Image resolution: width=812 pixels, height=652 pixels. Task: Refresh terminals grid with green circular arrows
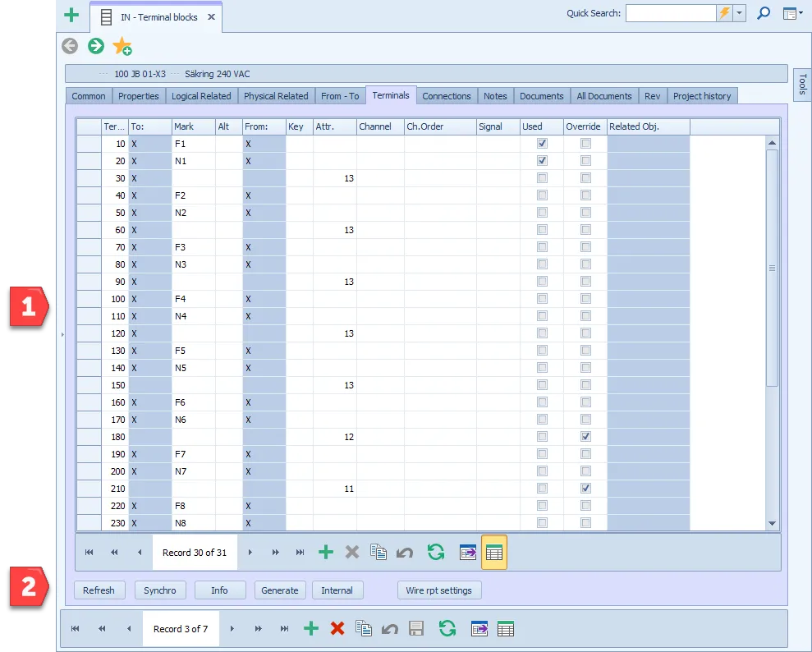[x=436, y=552]
